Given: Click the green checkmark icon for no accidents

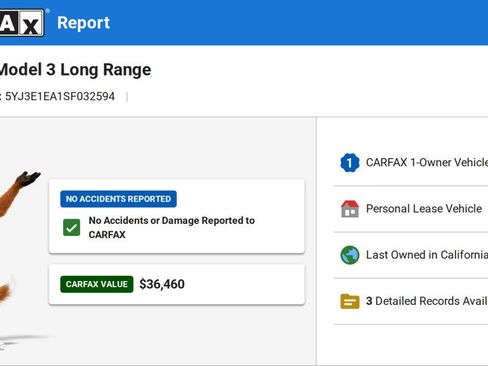Looking at the screenshot, I should [x=71, y=227].
